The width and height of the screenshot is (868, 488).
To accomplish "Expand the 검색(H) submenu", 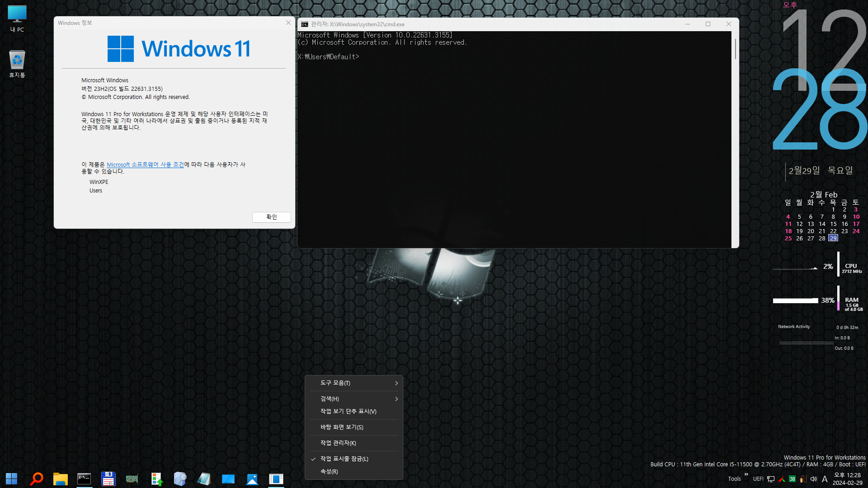I will [354, 399].
